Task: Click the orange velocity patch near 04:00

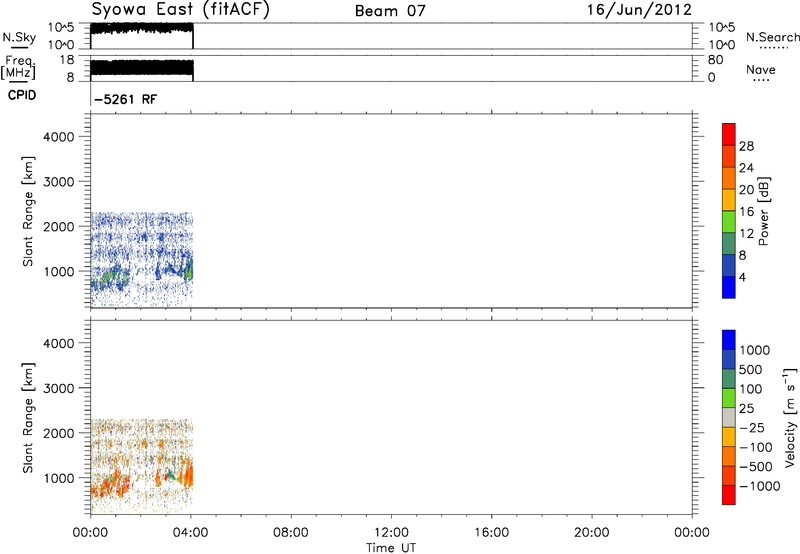Action: [187, 476]
